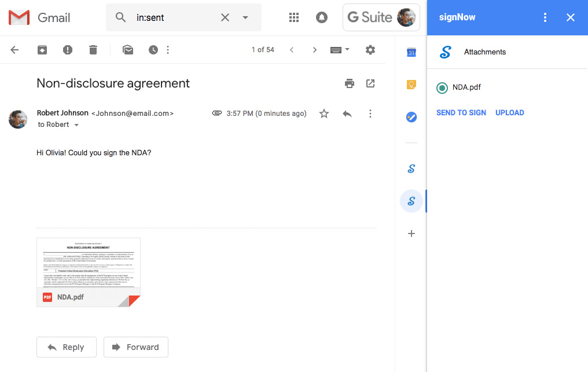Open Google Calendar in the side panel

[x=411, y=52]
